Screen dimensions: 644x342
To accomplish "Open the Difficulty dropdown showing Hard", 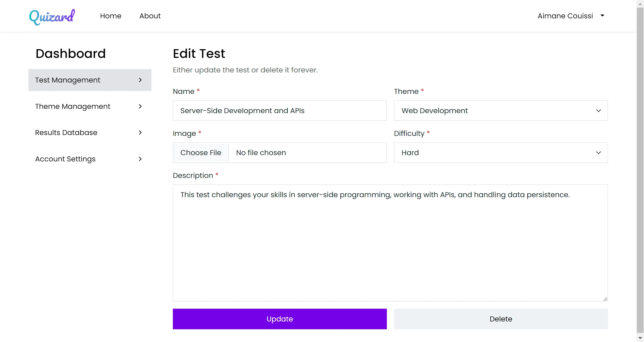I will pos(501,152).
